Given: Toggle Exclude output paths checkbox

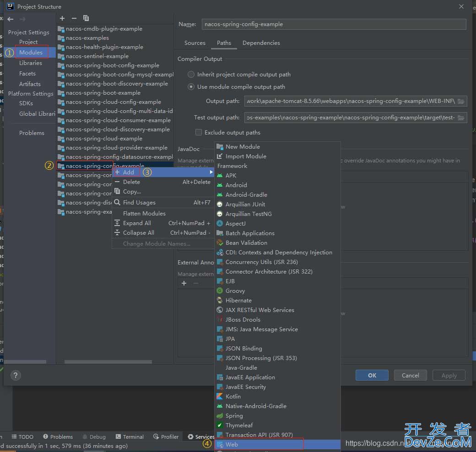Looking at the screenshot, I should pyautogui.click(x=199, y=132).
